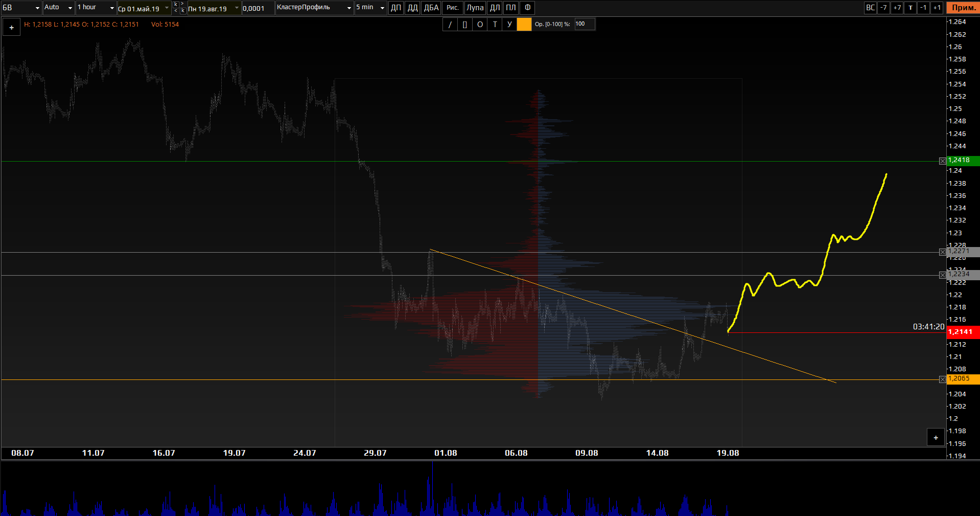980x516 pixels.
Task: Click the ДБА toolbar item
Action: click(x=431, y=8)
